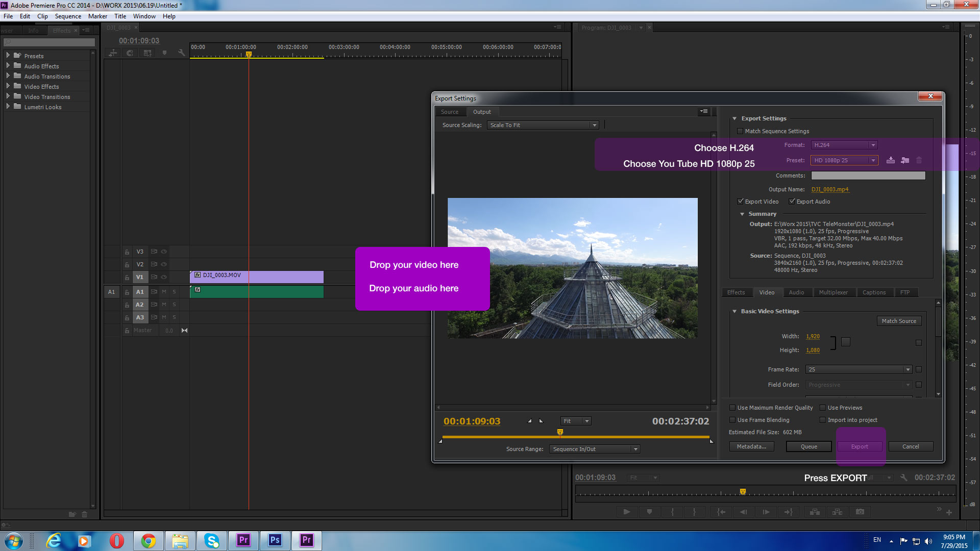Image resolution: width=980 pixels, height=551 pixels.
Task: Click the New Custom Bin icon in Effects panel
Action: (x=72, y=514)
